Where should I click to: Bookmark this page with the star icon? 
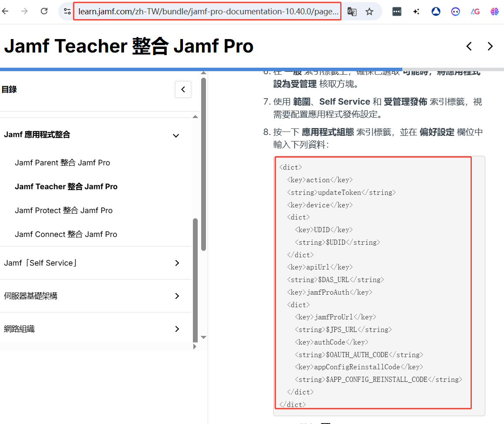click(369, 12)
